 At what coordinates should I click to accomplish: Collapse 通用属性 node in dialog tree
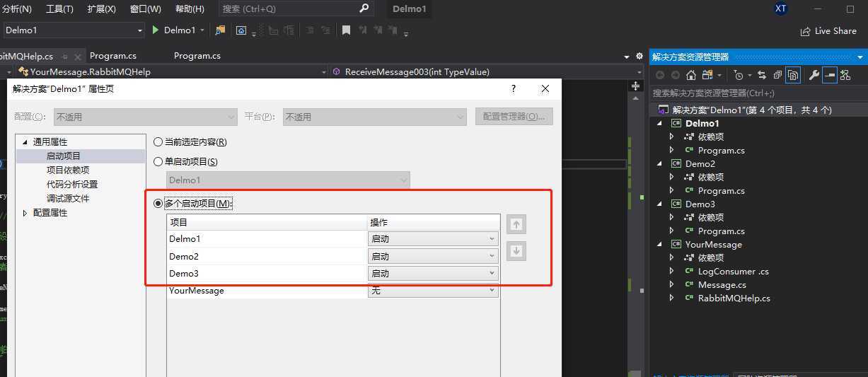point(25,142)
